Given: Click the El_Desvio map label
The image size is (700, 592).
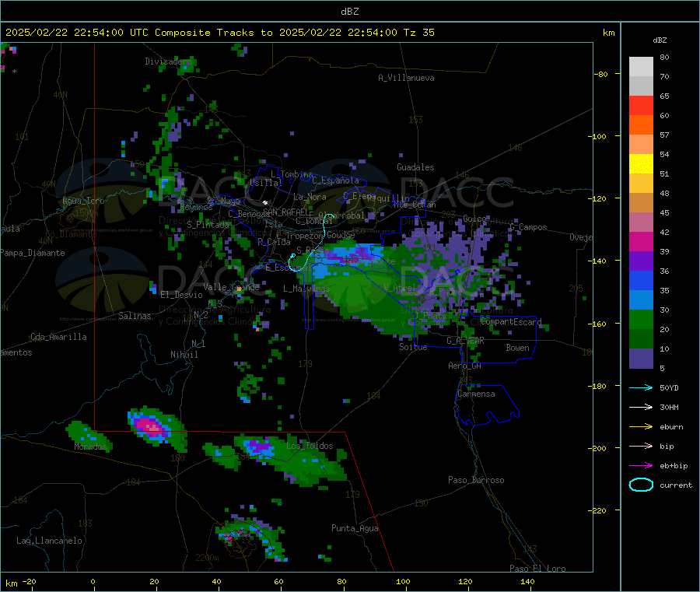Looking at the screenshot, I should (181, 295).
